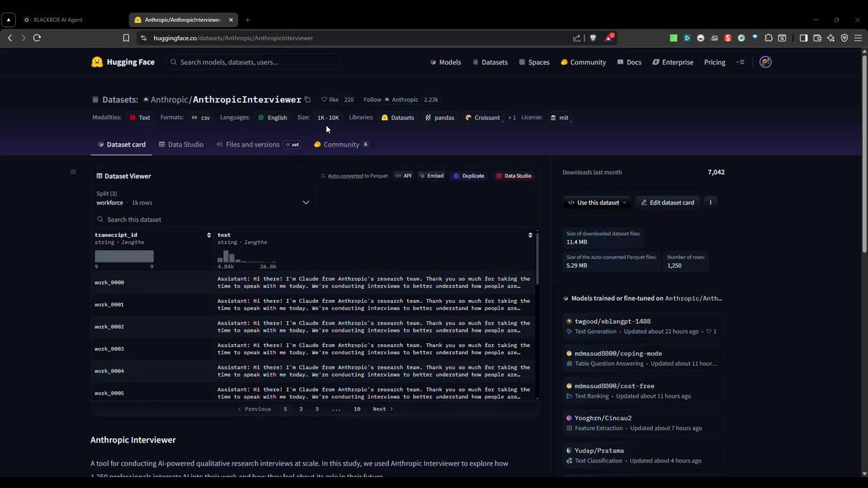The image size is (868, 488).
Task: Click the share page icon in address bar
Action: [576, 38]
